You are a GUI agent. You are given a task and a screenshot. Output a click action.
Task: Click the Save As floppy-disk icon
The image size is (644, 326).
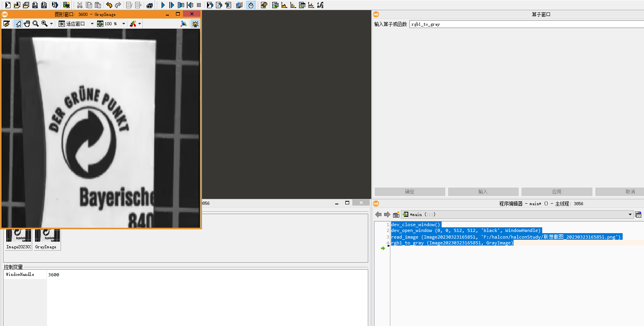pyautogui.click(x=44, y=5)
